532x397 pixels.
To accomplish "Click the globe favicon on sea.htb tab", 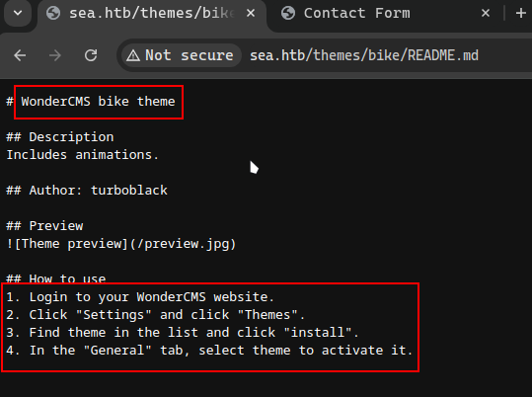I will click(x=53, y=13).
